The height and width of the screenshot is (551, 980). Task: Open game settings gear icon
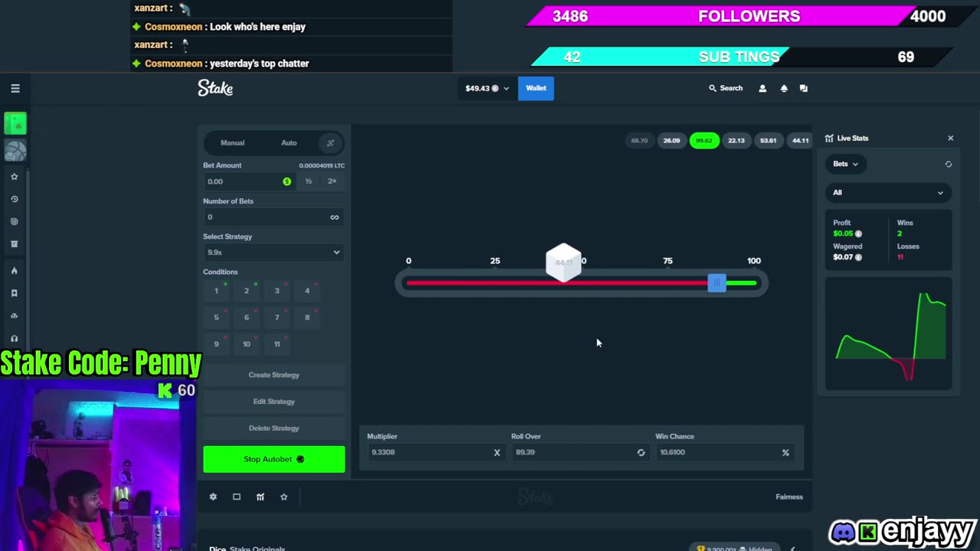point(213,497)
